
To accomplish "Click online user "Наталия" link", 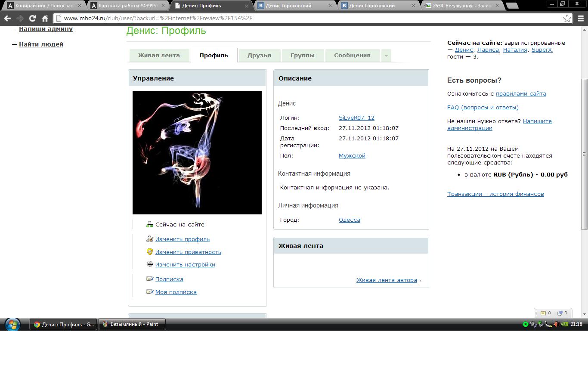I will [515, 50].
